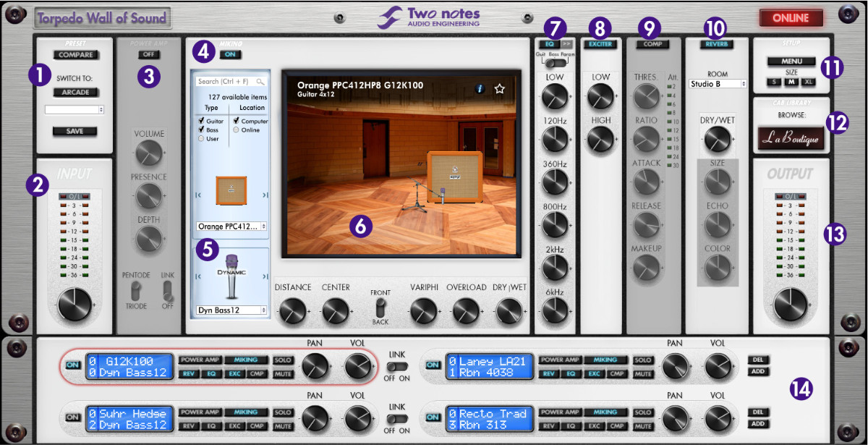Click the Dynamic microphone image

[x=232, y=277]
